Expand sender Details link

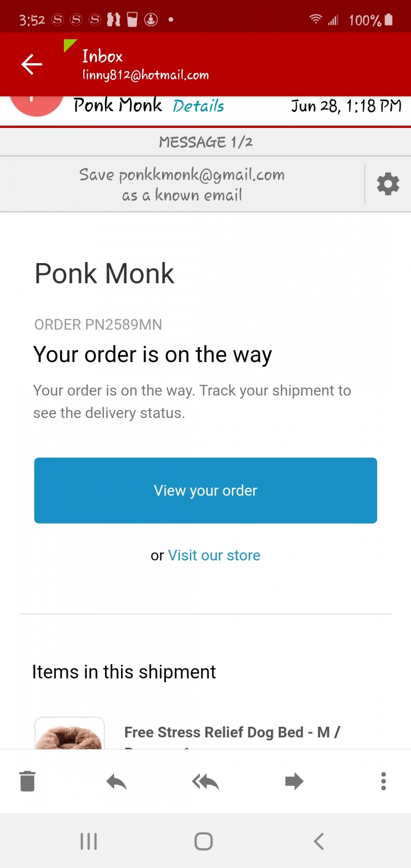tap(199, 106)
